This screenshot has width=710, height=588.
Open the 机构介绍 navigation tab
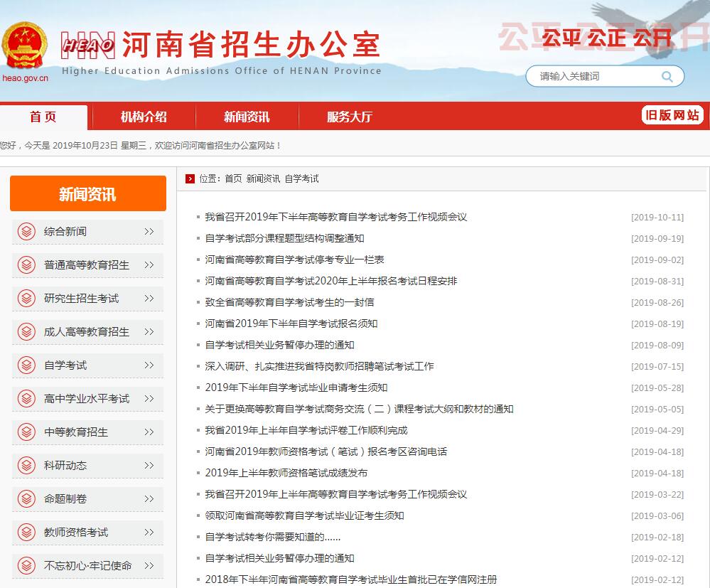pos(144,117)
